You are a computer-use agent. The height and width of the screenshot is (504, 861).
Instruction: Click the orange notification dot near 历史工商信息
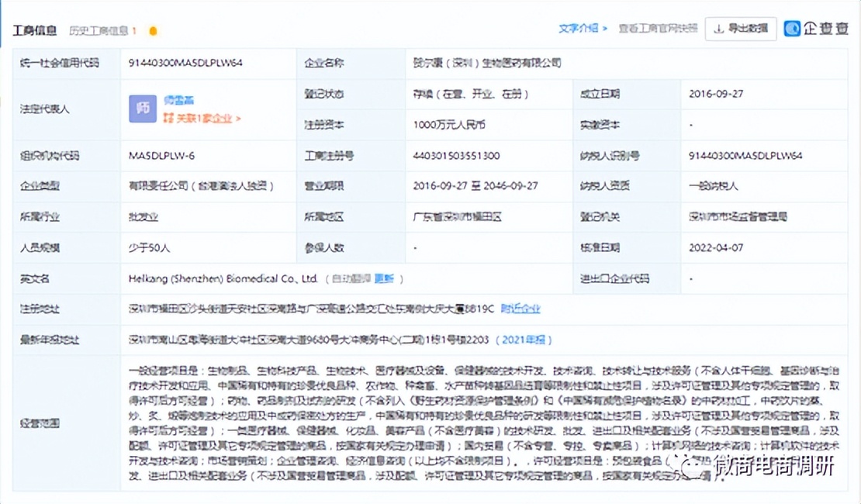pos(153,29)
